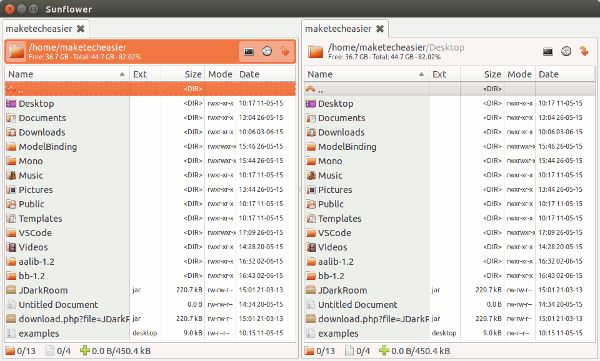Sort right pane by Ext column
This screenshot has width=600, height=361.
click(x=444, y=74)
